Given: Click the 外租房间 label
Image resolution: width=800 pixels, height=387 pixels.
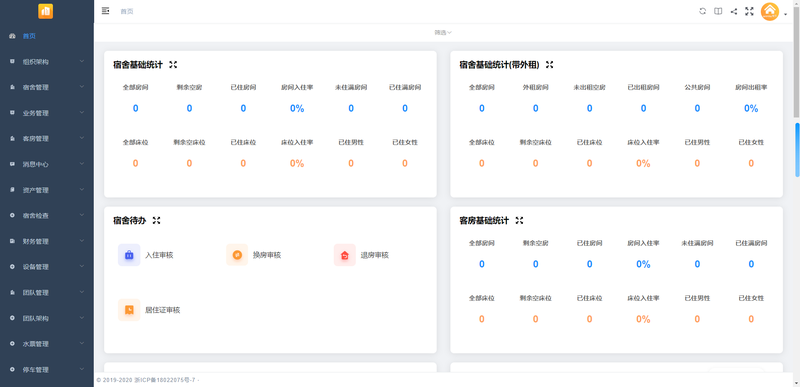Looking at the screenshot, I should point(535,87).
